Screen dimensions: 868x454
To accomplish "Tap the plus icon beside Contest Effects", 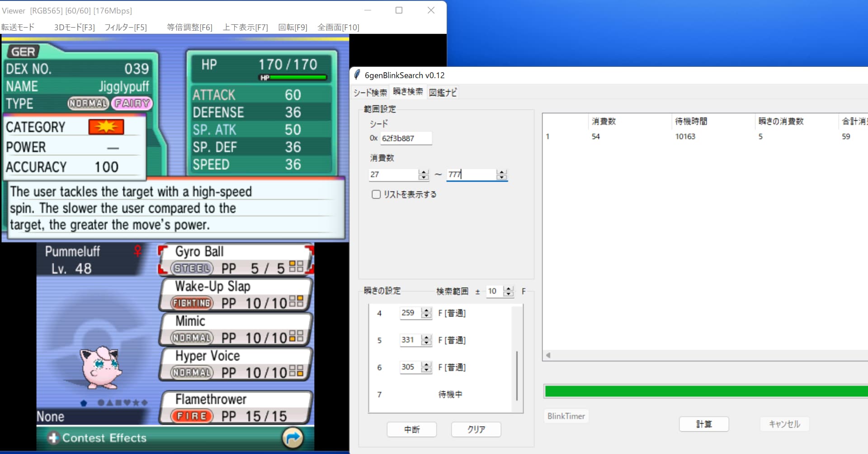I will coord(53,438).
